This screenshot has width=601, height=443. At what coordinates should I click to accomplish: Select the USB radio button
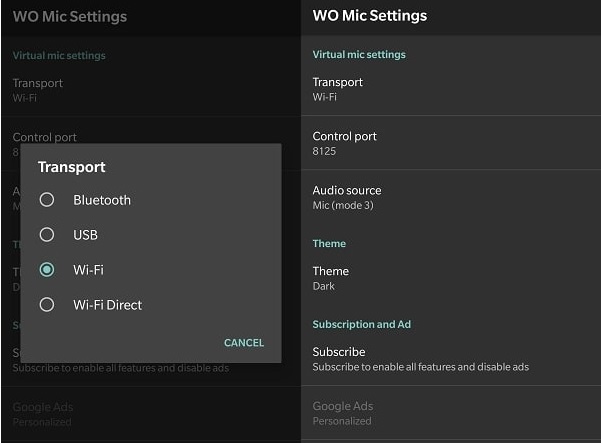click(47, 235)
